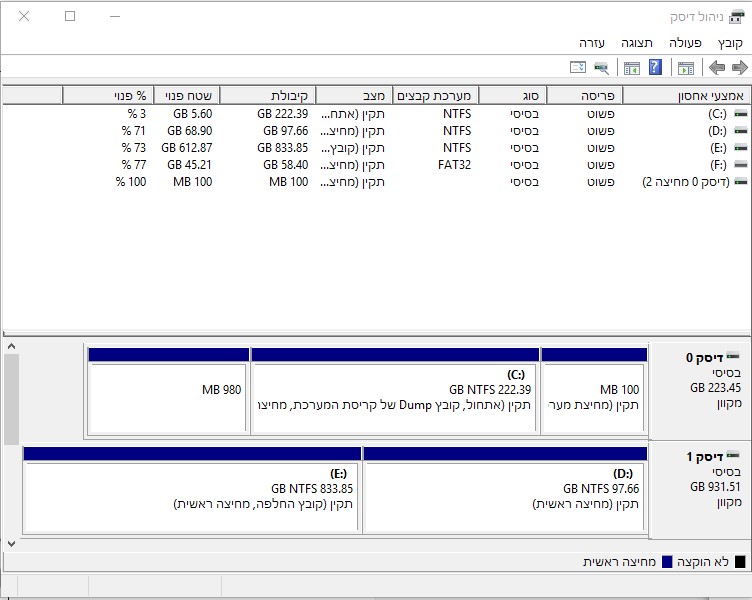Select the דיסק 0 disk icon in lower pane

(733, 357)
